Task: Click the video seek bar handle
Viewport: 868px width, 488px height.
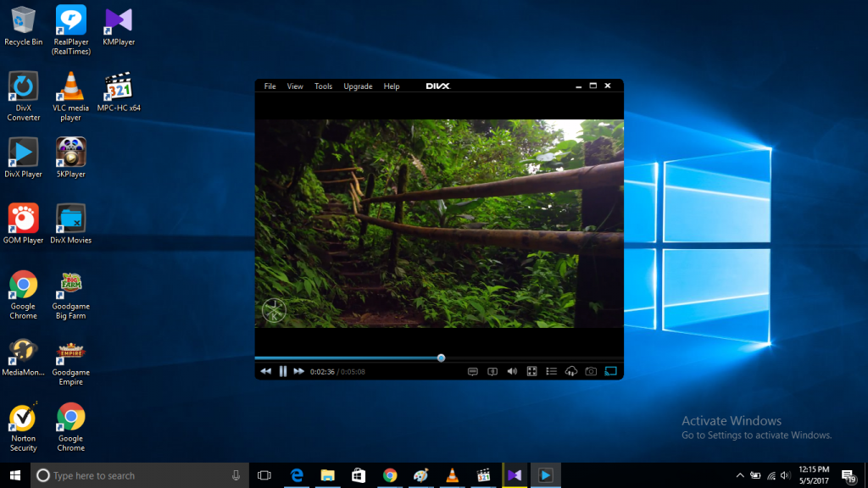Action: 441,358
